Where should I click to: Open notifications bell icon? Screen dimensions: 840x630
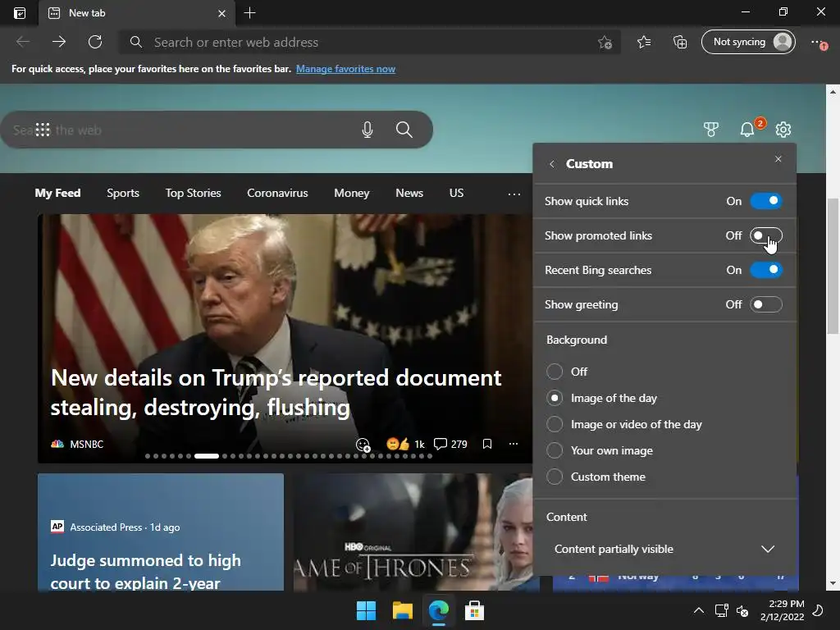(747, 129)
